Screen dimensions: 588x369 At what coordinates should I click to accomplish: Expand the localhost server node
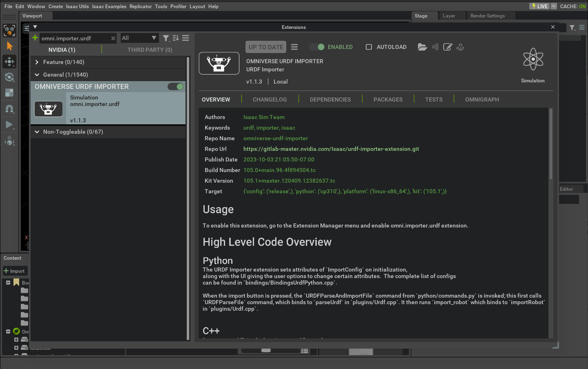(16, 347)
